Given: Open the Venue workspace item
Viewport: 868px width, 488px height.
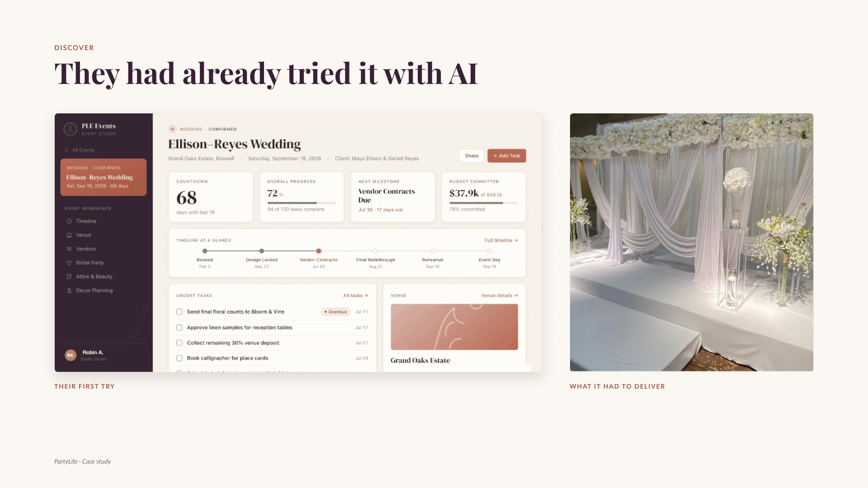Looking at the screenshot, I should [84, 235].
